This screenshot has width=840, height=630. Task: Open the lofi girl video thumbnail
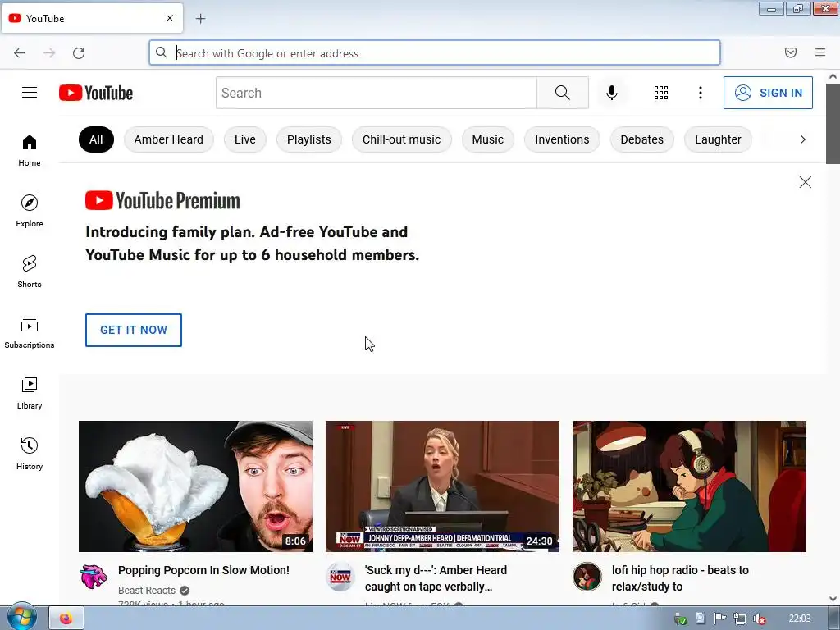[689, 486]
